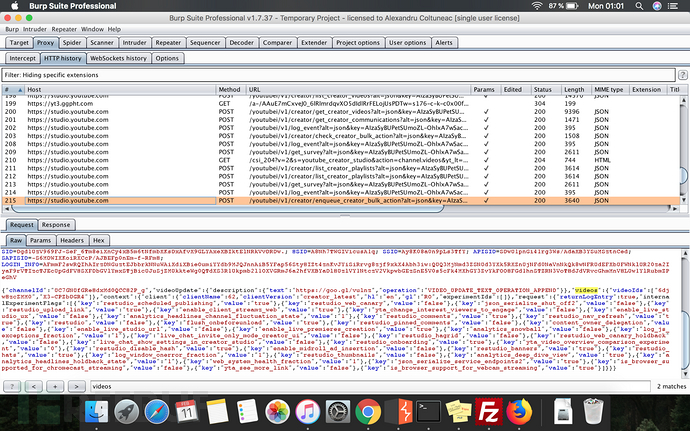Open Photos app in dock

point(277,412)
